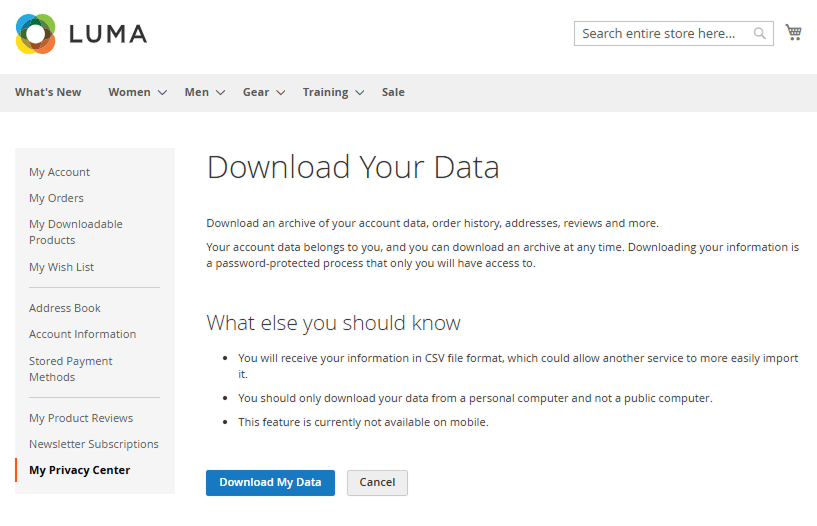Open Account Information link
Image resolution: width=817 pixels, height=526 pixels.
[82, 334]
